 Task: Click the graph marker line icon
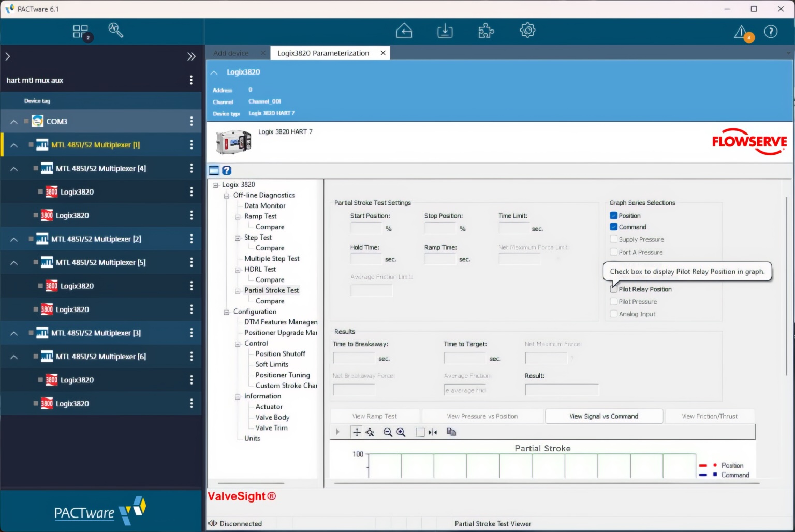click(433, 432)
